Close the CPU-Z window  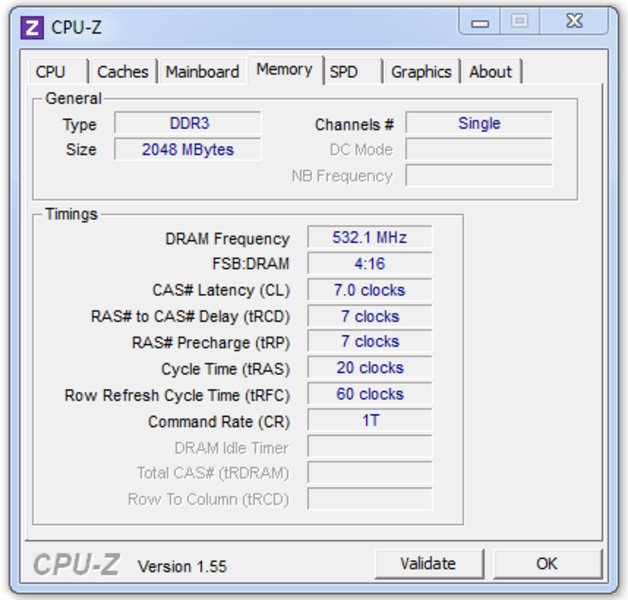point(574,22)
